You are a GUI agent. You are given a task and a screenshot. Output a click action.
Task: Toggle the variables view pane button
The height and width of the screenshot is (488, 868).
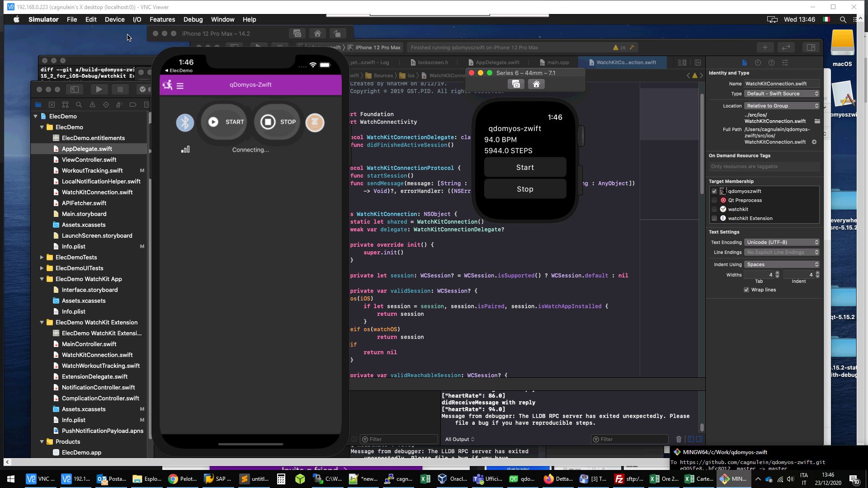[x=691, y=439]
